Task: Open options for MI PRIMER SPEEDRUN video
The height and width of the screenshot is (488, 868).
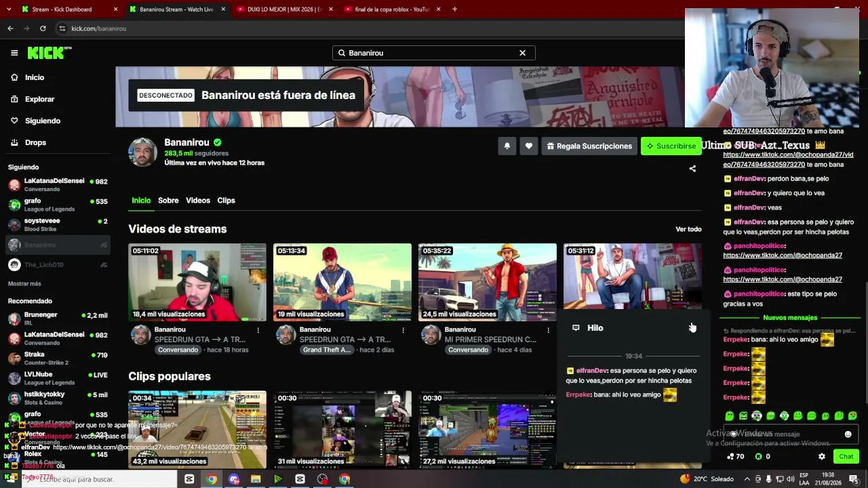Action: (548, 330)
